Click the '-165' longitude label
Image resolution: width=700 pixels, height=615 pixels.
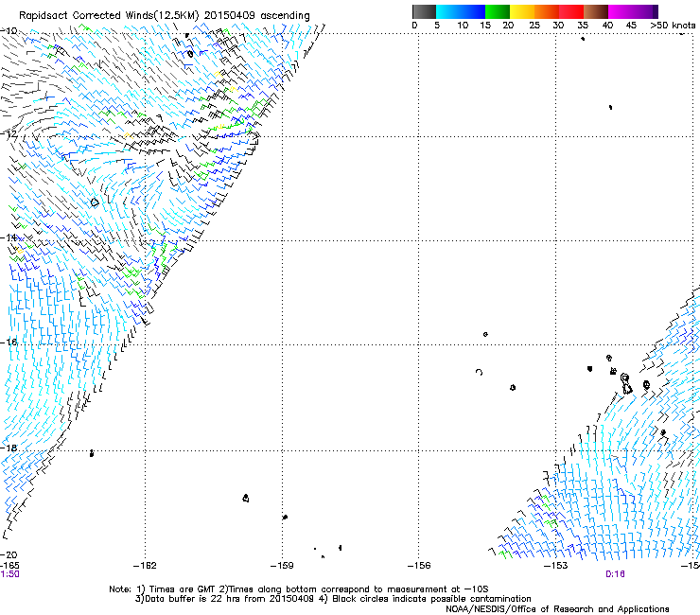(x=9, y=566)
